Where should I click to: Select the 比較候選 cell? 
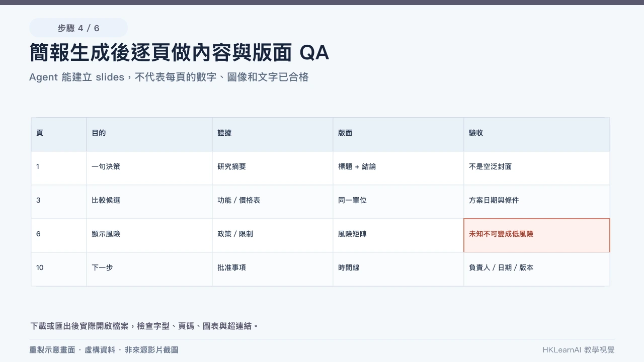click(149, 202)
